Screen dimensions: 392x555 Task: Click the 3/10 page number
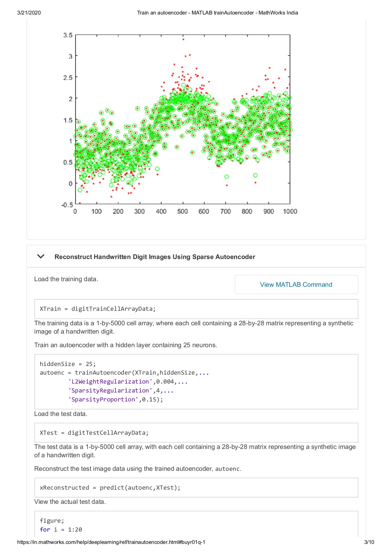tap(369, 542)
